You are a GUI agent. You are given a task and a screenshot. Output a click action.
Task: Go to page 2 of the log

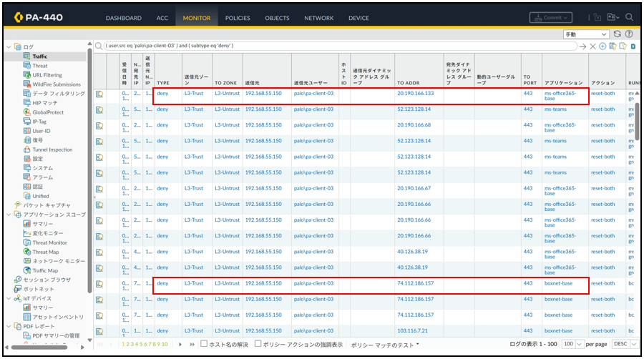[128, 344]
